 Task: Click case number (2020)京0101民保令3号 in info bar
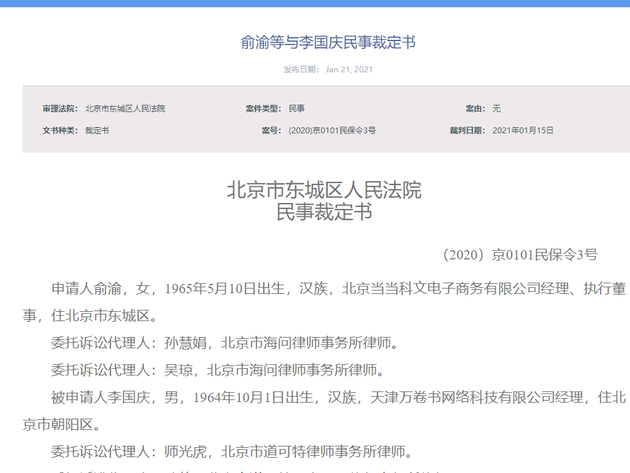(331, 130)
